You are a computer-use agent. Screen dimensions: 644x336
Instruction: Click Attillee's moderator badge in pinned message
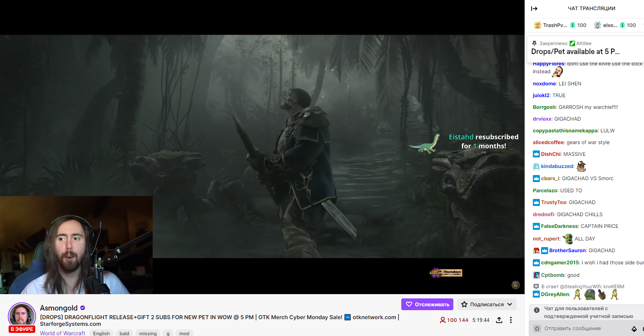pos(572,43)
